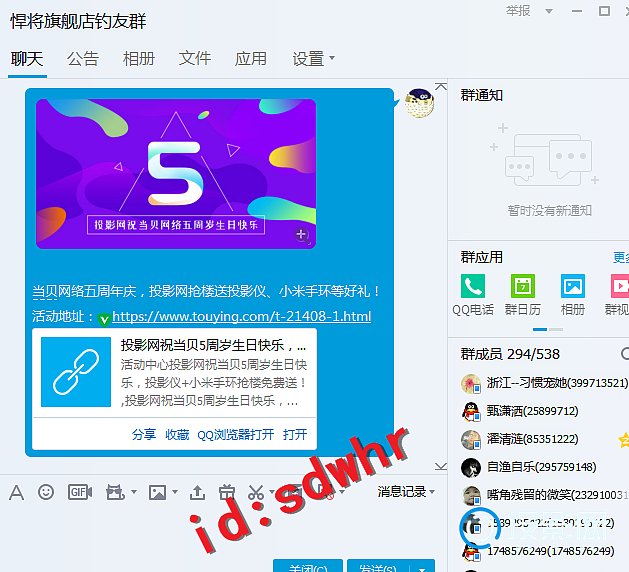629x572 pixels.
Task: Click the gift box icon
Action: [227, 492]
